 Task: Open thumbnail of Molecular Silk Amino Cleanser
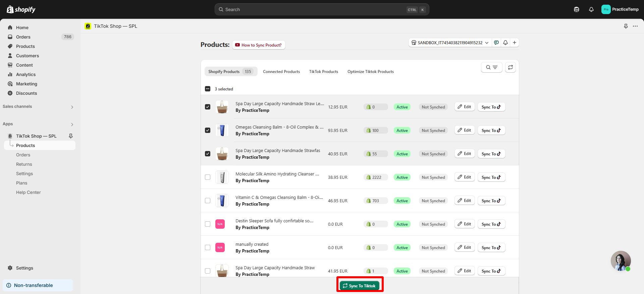click(222, 177)
